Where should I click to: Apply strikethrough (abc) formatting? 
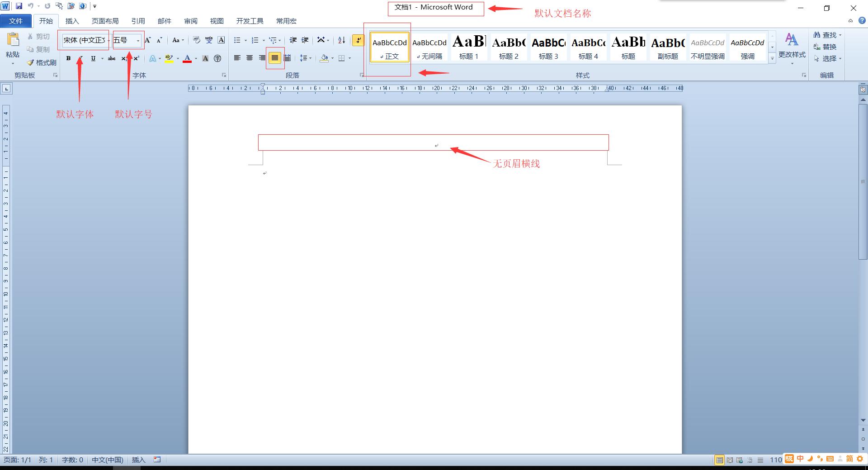[112, 58]
